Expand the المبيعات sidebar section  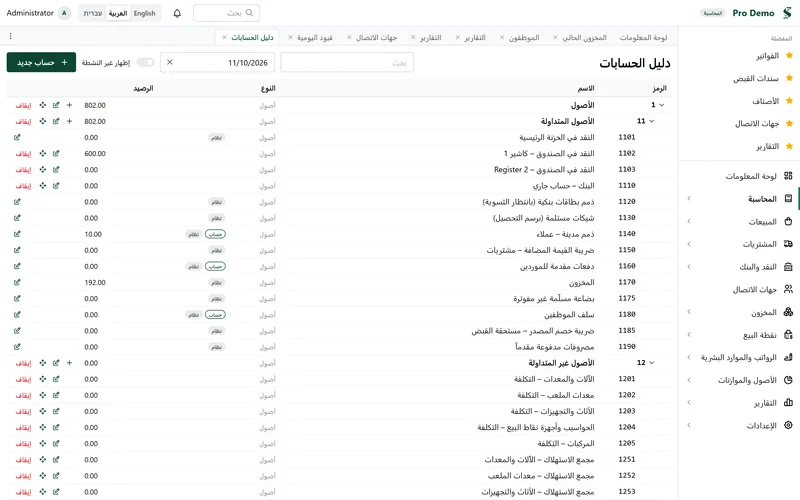689,221
